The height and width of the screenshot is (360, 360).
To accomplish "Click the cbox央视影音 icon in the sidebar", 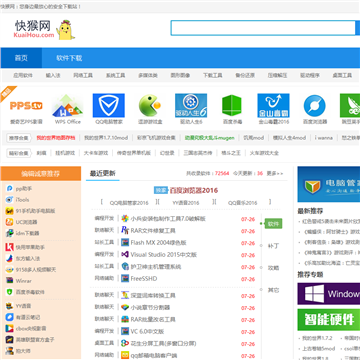I will point(10,328).
